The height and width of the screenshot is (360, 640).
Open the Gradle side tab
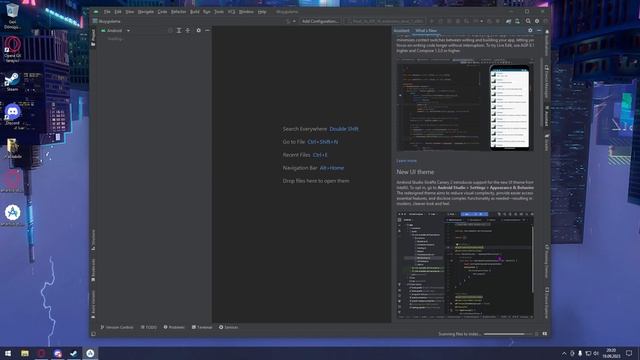[x=547, y=142]
